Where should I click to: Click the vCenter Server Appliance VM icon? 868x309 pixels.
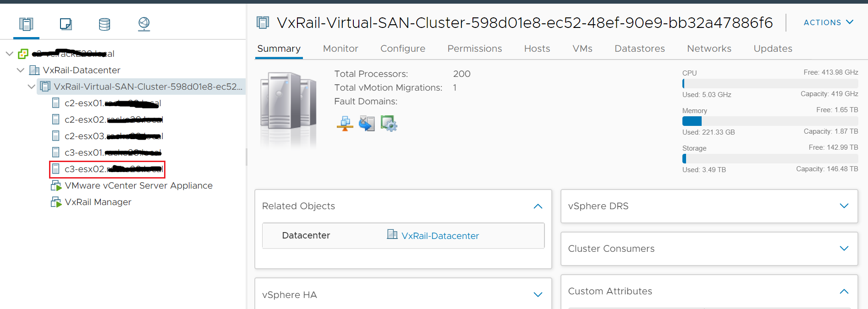pyautogui.click(x=55, y=185)
